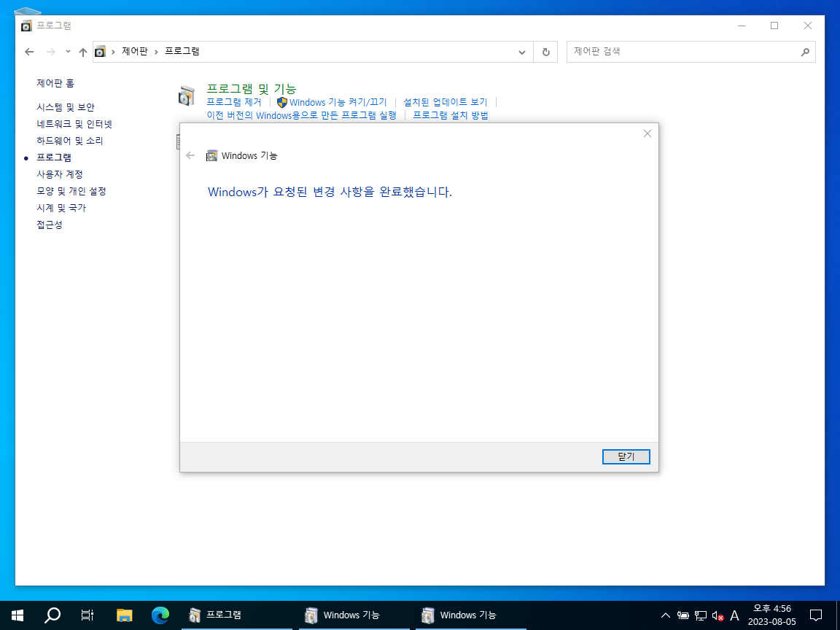Image resolution: width=840 pixels, height=630 pixels.
Task: Open 프로그램 및 기능 heading link
Action: (252, 88)
